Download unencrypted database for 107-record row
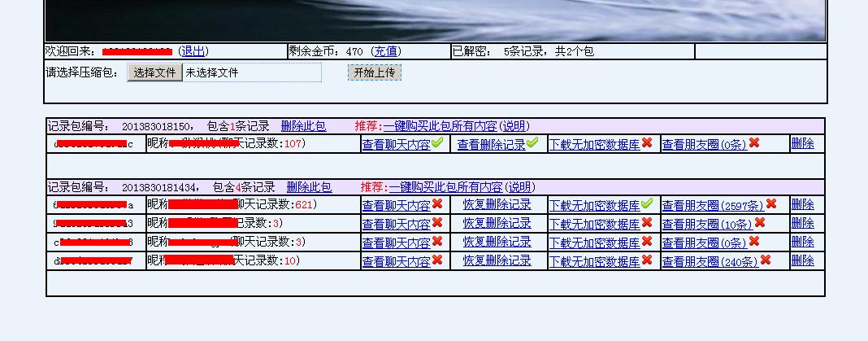 point(595,144)
